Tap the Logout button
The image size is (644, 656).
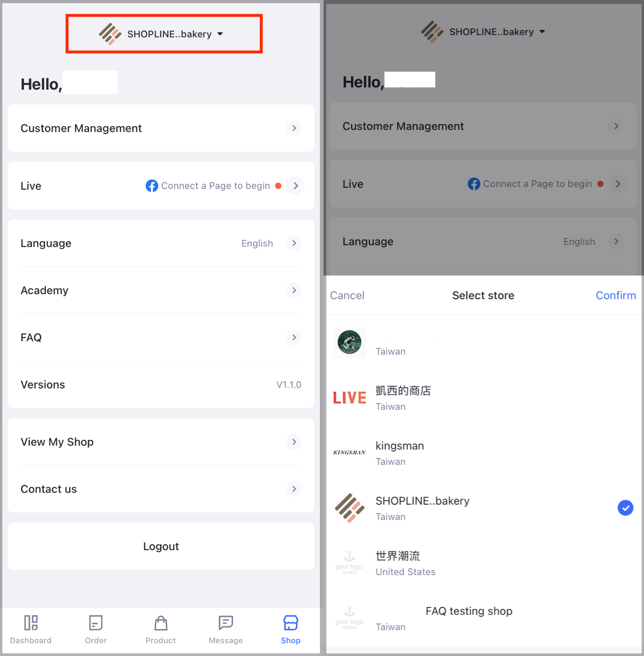[x=161, y=546]
